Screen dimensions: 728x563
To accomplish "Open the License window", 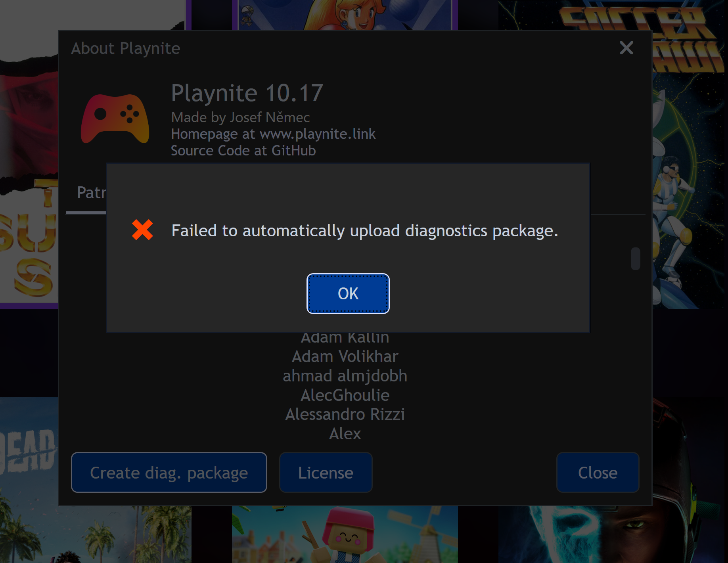I will click(x=326, y=472).
